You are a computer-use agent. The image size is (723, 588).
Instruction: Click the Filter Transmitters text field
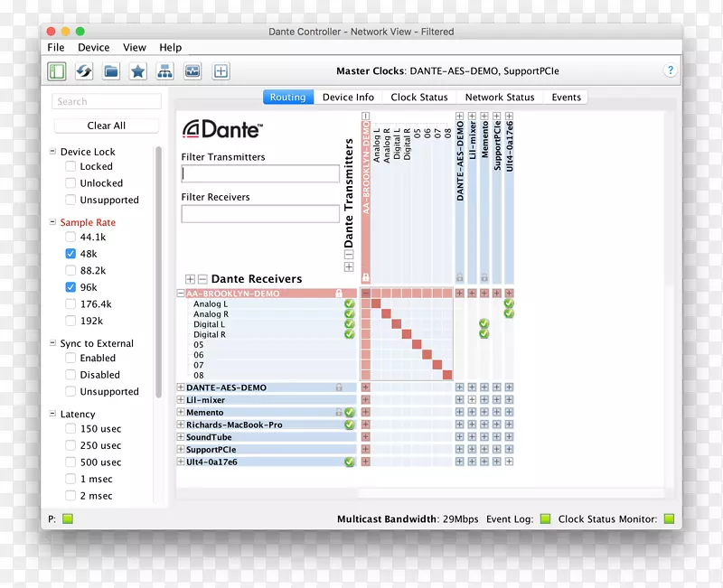click(260, 173)
